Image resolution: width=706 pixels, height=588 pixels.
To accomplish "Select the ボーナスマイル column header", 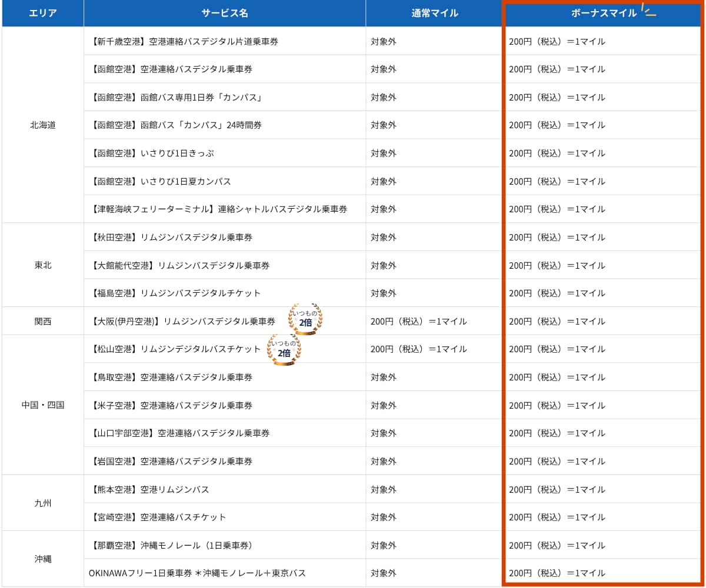I will (603, 14).
